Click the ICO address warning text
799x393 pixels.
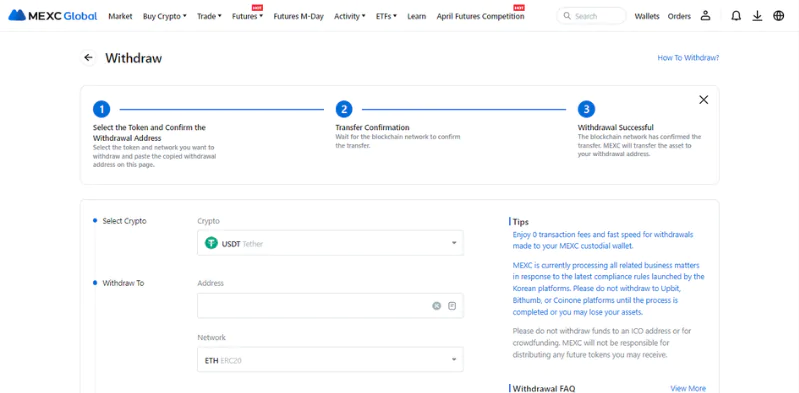tap(602, 343)
